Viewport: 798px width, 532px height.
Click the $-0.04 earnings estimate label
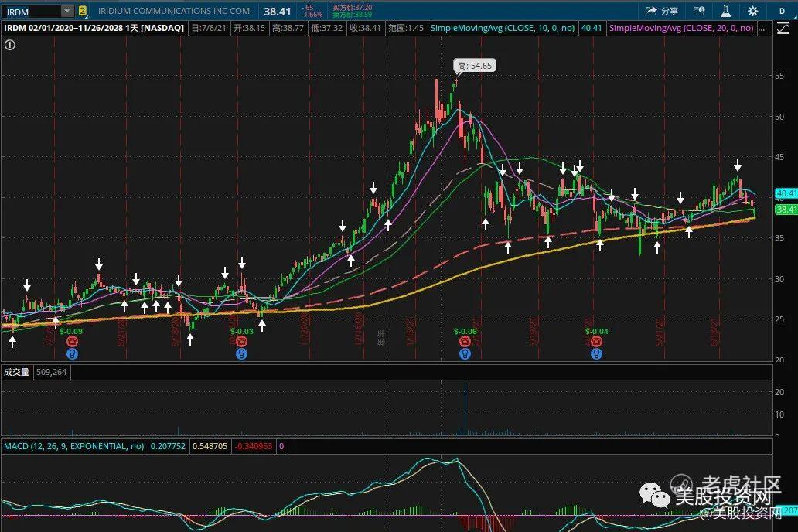pos(596,332)
